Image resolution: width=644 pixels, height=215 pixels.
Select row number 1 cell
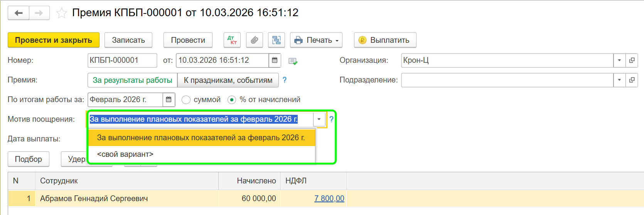[x=22, y=199]
